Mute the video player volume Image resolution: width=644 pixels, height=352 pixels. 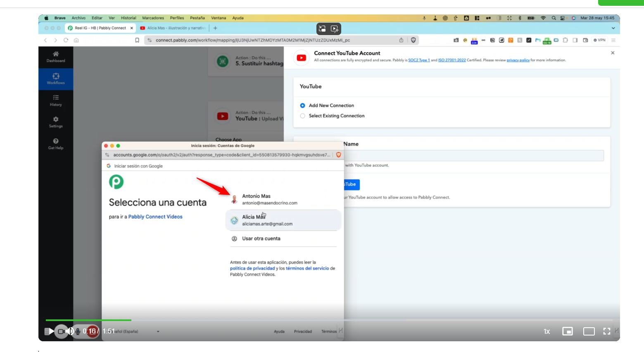70,331
